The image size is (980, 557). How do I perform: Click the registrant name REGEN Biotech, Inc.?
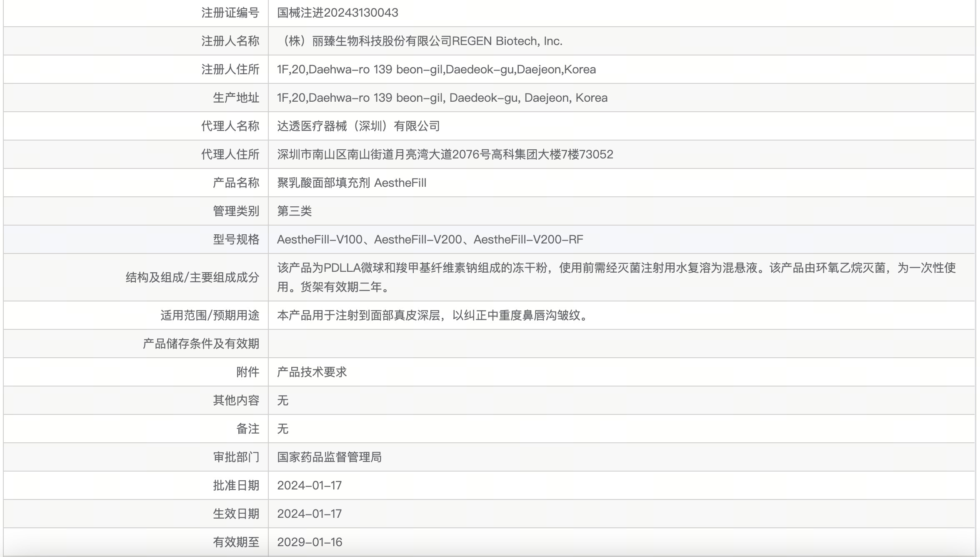420,41
